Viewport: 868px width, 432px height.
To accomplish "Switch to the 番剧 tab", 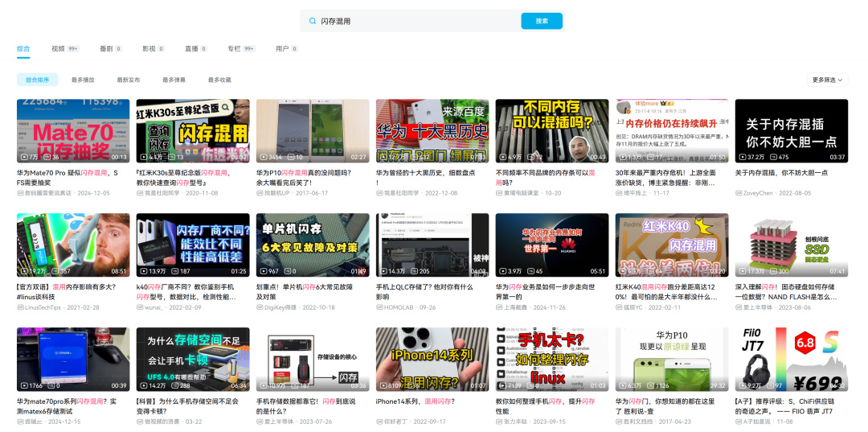I will pyautogui.click(x=111, y=49).
